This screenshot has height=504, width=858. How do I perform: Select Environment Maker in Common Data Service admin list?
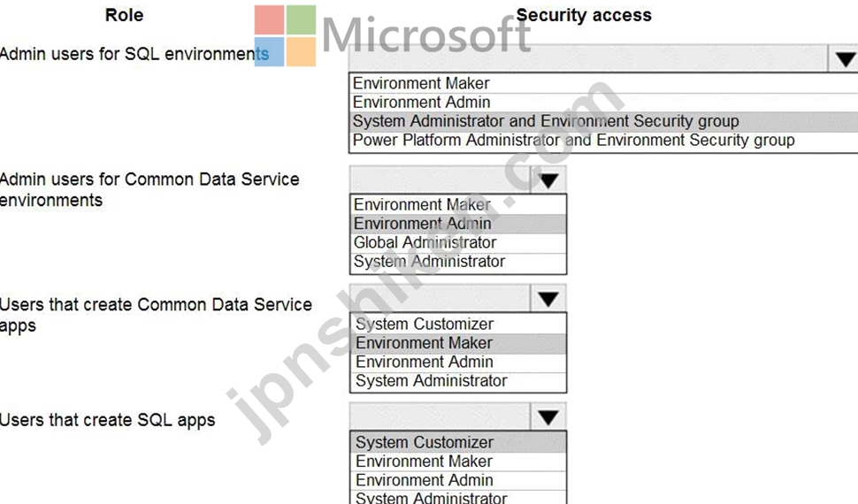tap(458, 204)
